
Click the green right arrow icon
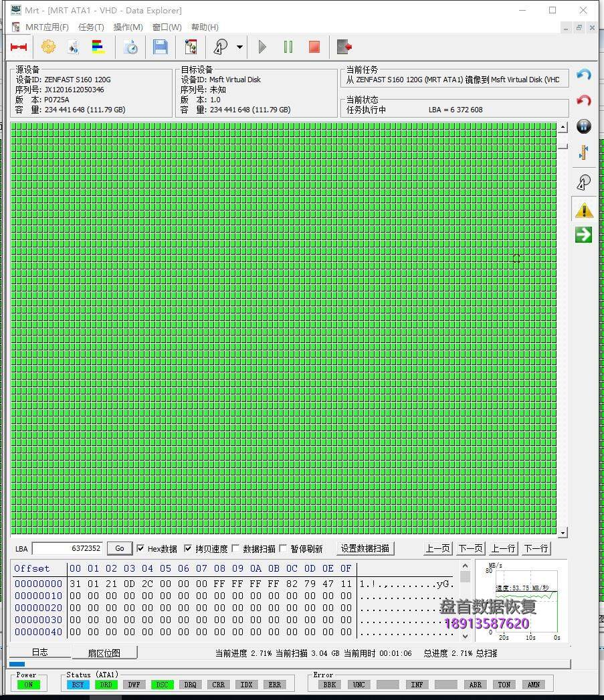(x=583, y=235)
